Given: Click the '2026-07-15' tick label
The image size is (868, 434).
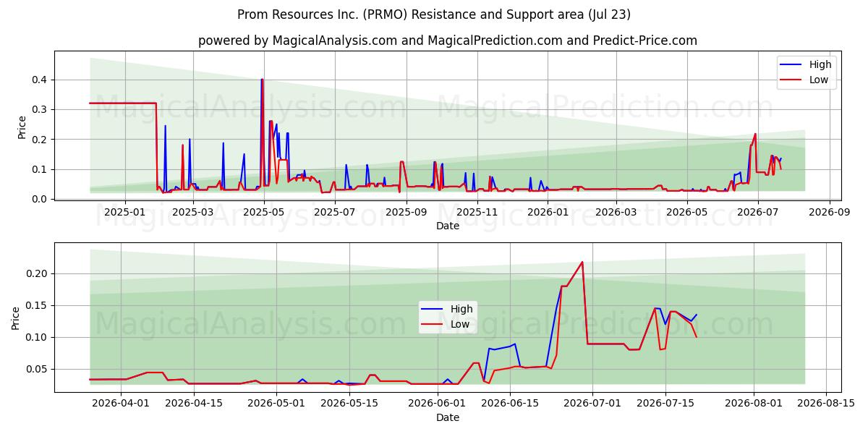Looking at the screenshot, I should (666, 404).
